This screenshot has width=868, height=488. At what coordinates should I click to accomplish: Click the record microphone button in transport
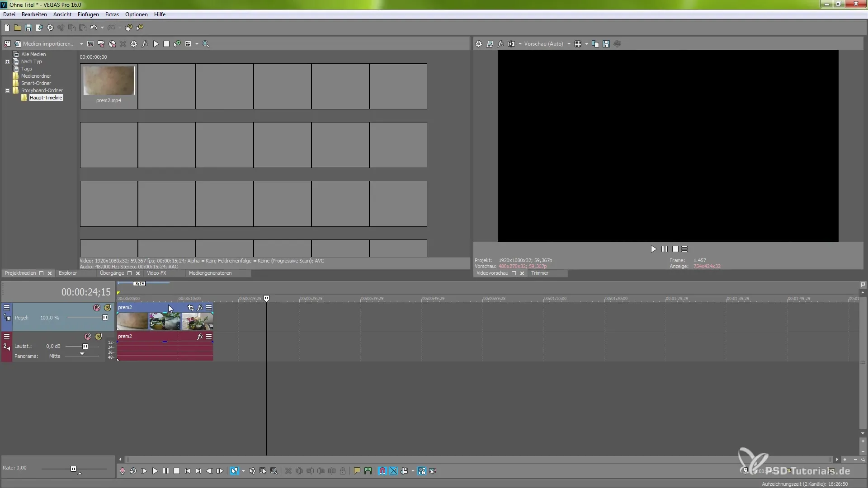click(x=122, y=471)
